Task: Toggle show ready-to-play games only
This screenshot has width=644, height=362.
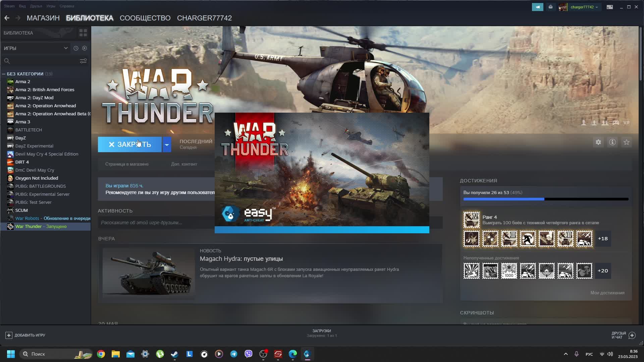Action: [x=85, y=48]
